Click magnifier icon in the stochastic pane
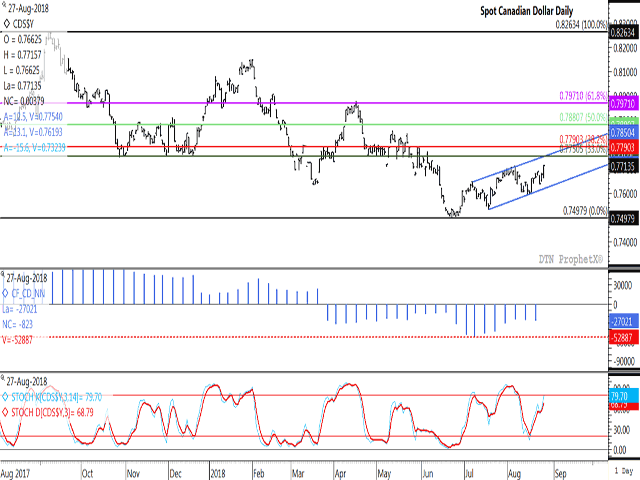Image resolution: width=640 pixels, height=480 pixels. coord(3,378)
